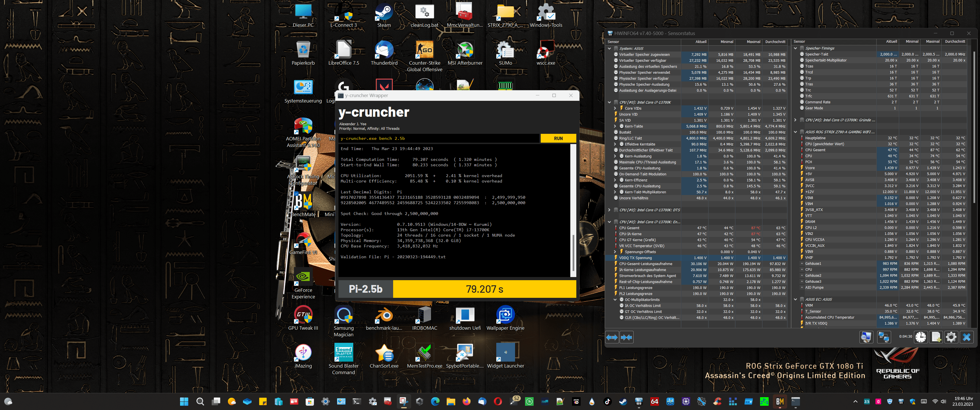Click RUN button in y-cruncher Wrapper

click(558, 138)
